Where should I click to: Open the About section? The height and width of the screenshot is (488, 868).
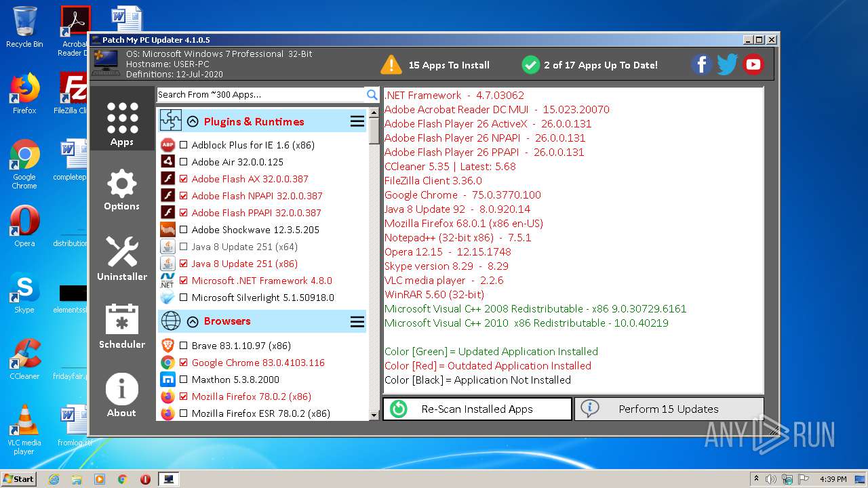[122, 394]
